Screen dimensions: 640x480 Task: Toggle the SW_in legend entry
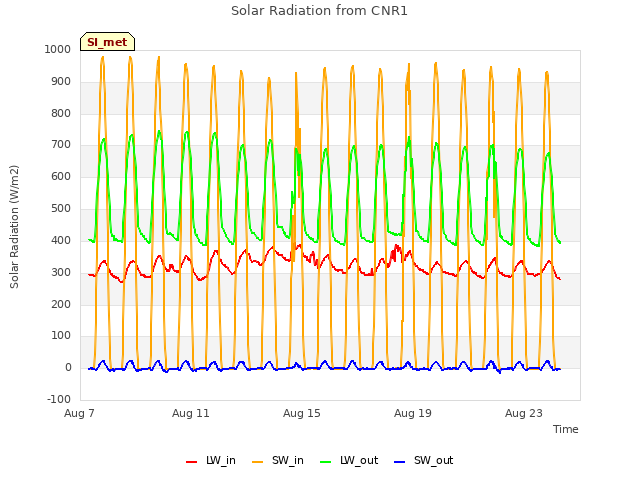(278, 460)
